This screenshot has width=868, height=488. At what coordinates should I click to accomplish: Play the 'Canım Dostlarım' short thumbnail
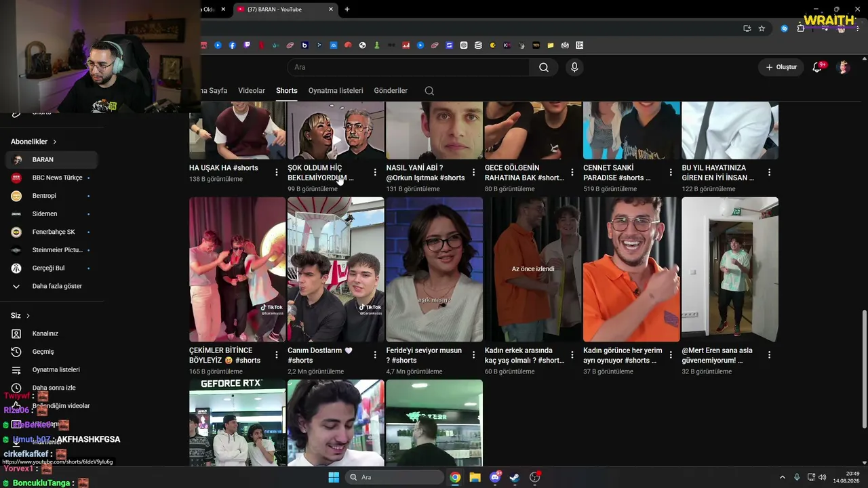[x=336, y=270]
